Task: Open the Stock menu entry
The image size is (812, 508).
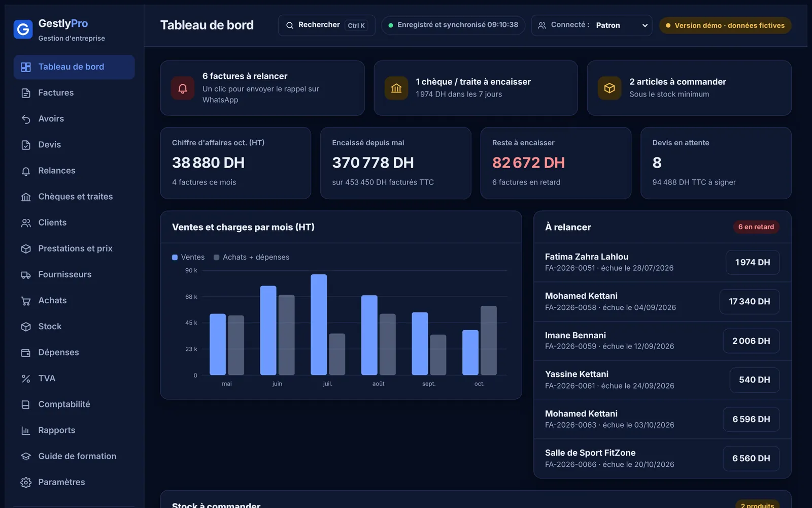Action: pyautogui.click(x=74, y=326)
